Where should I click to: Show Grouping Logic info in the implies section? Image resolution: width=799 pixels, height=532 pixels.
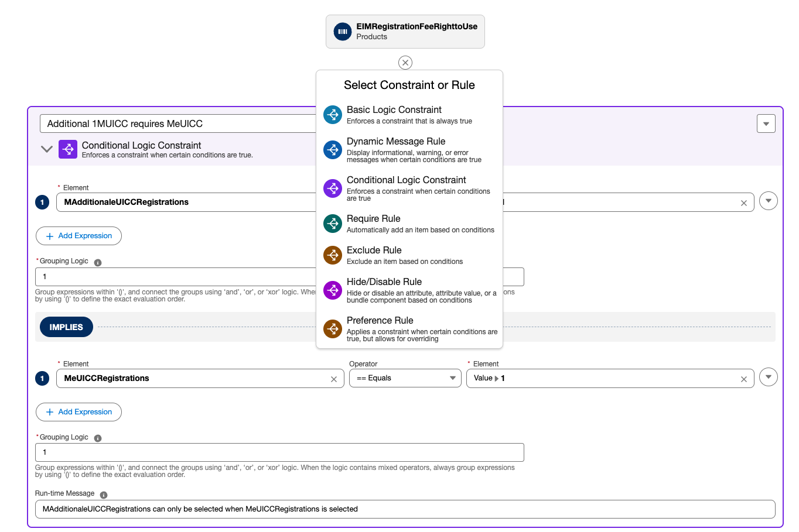[x=98, y=438]
